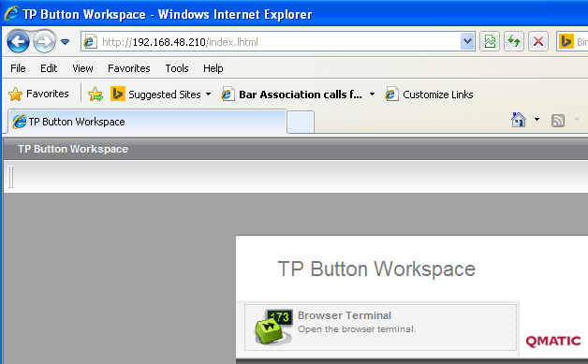Click the Internet Explorer title bar icon
Image resolution: width=588 pixels, height=364 pixels.
tap(11, 13)
